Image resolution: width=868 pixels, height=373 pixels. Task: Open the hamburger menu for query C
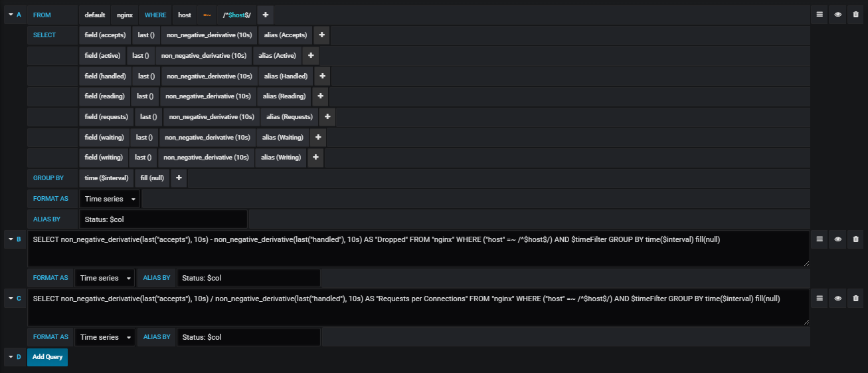click(x=820, y=299)
